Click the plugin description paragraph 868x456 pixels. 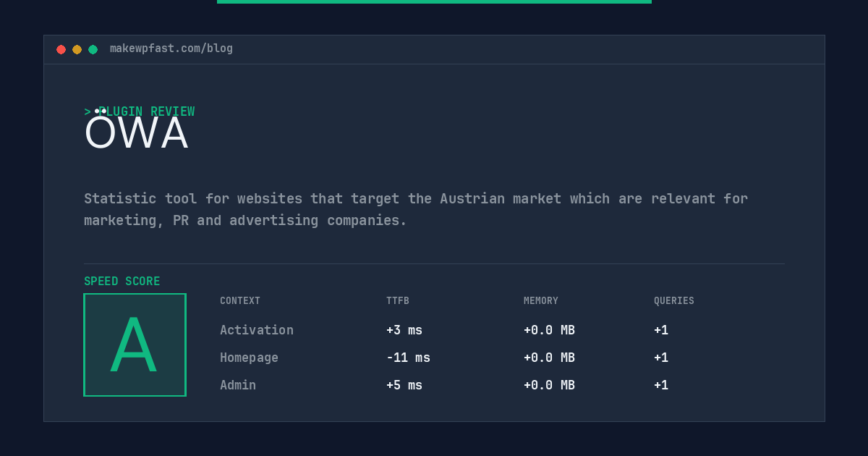click(416, 209)
